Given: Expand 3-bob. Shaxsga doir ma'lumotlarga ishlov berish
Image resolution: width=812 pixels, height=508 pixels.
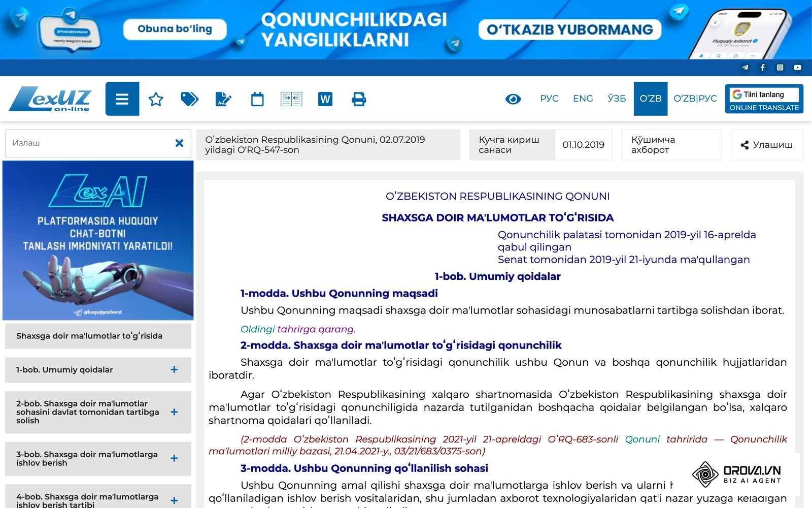Looking at the screenshot, I should point(174,458).
